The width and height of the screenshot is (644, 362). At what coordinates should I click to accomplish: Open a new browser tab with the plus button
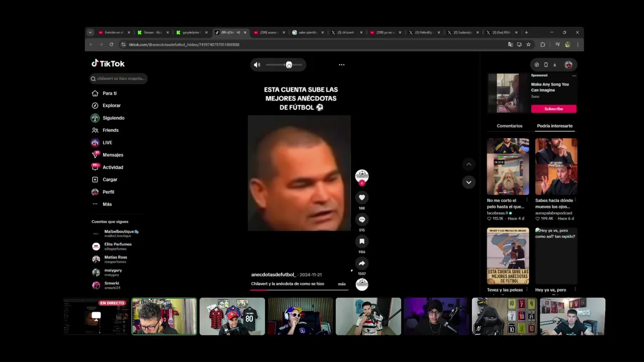point(526,32)
